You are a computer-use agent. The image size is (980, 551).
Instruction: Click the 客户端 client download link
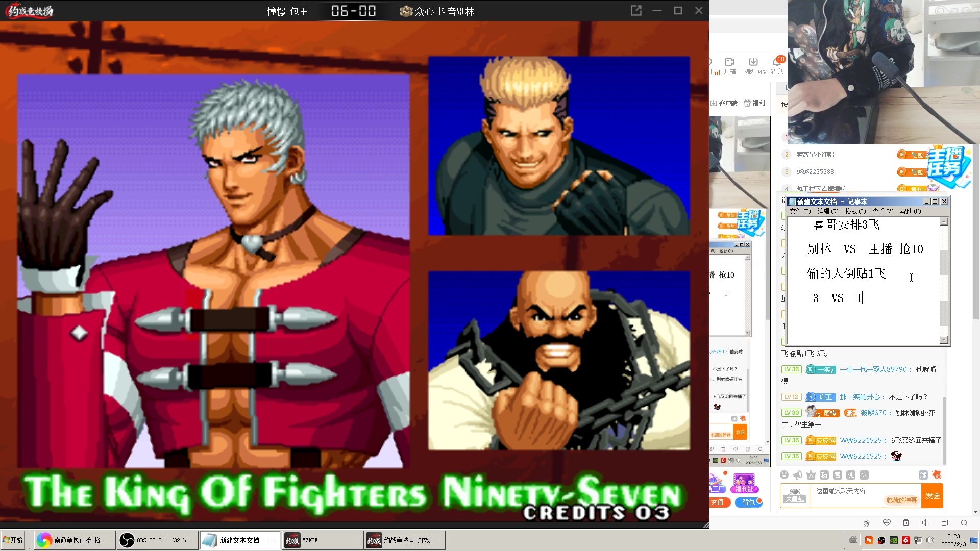(x=724, y=103)
